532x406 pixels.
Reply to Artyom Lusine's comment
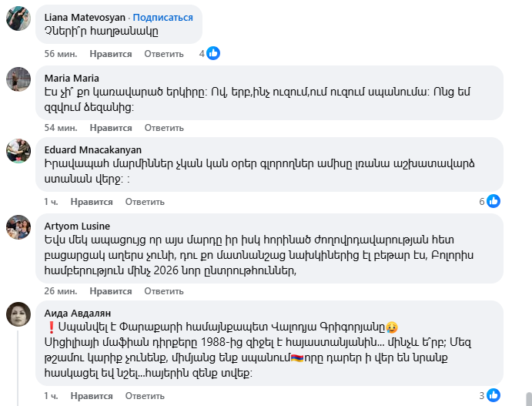[164, 291]
